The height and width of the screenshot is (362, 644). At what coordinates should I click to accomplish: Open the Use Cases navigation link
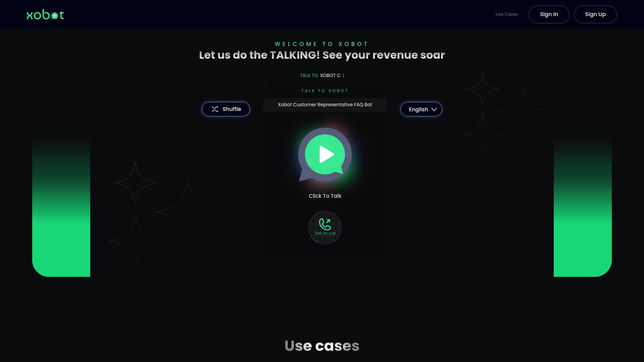[506, 14]
